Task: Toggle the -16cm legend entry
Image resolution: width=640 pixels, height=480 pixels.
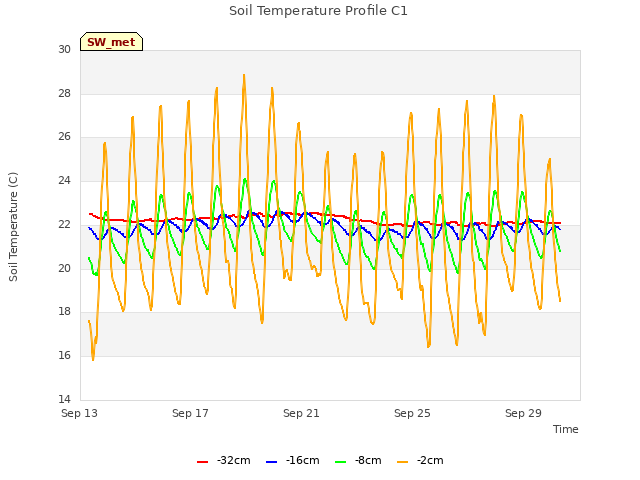Action: coord(293,460)
